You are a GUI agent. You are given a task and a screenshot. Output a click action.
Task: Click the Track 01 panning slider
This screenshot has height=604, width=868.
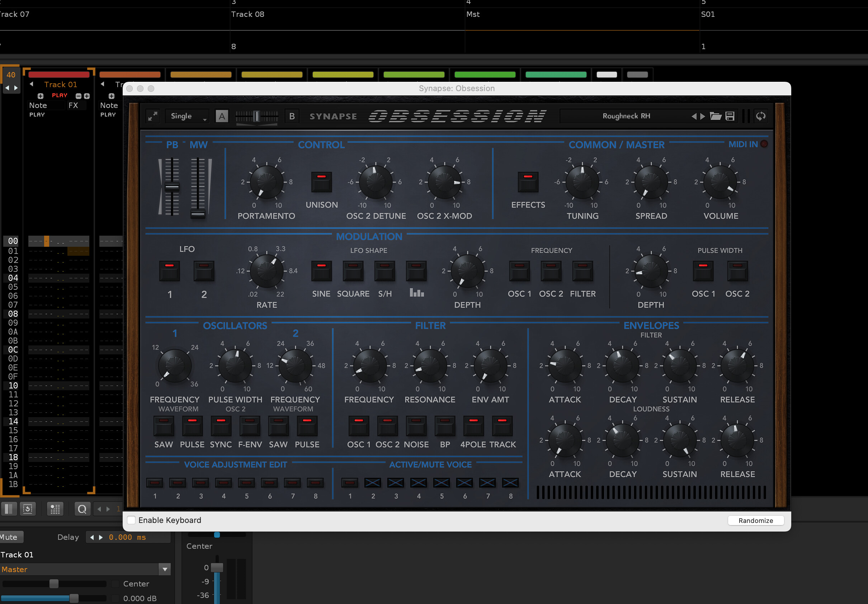[54, 584]
